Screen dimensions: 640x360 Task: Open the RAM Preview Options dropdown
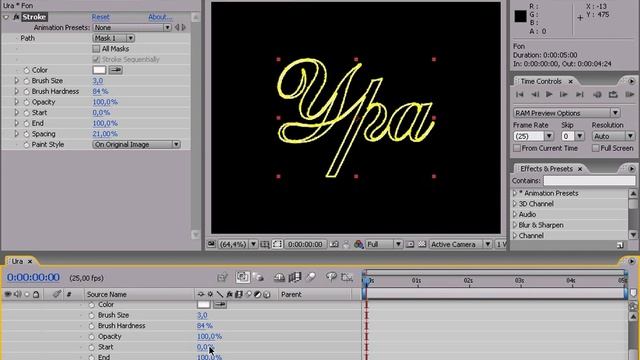coord(567,113)
